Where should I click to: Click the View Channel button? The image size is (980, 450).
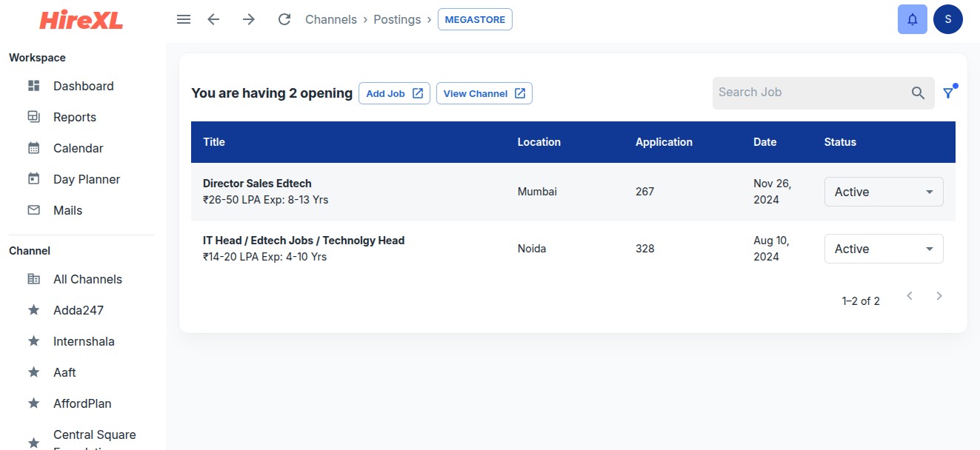(484, 93)
